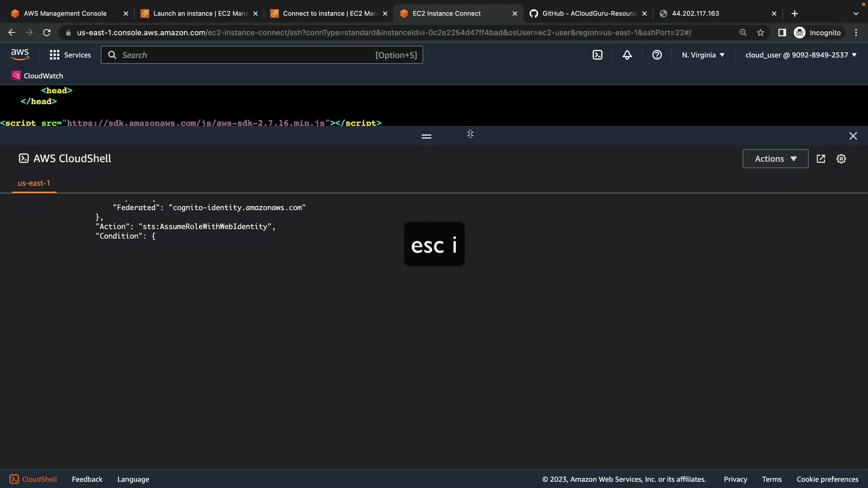Click the AWS logo home icon
The width and height of the screenshot is (868, 488).
pos(20,55)
